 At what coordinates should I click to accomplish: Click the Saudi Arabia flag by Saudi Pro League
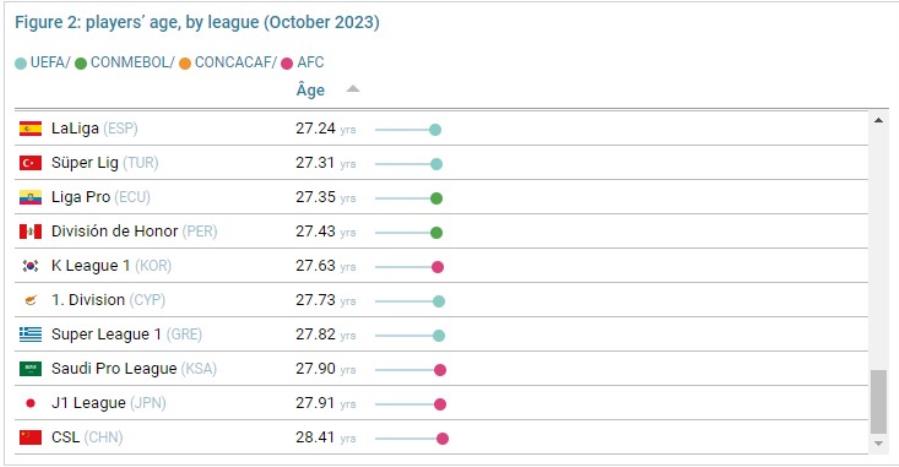click(30, 368)
